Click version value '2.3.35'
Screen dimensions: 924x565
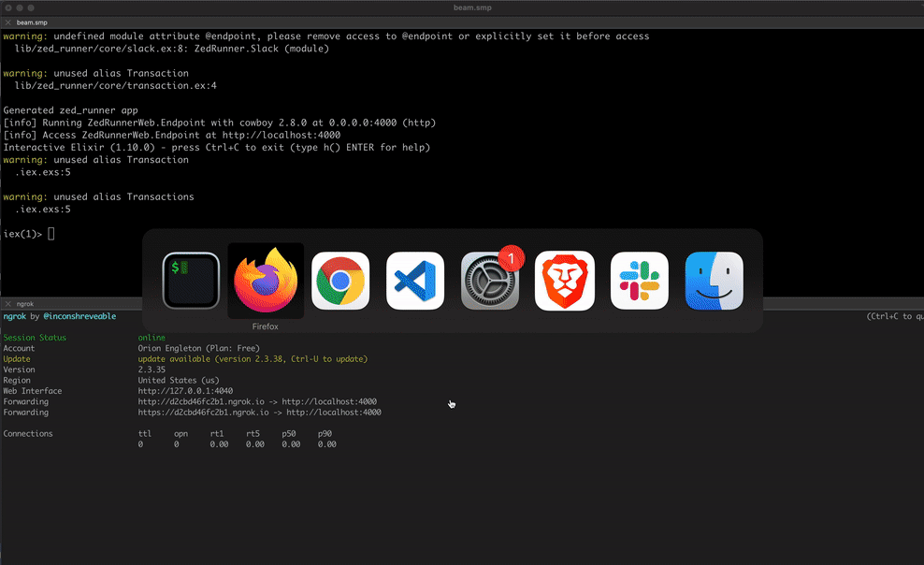(152, 369)
